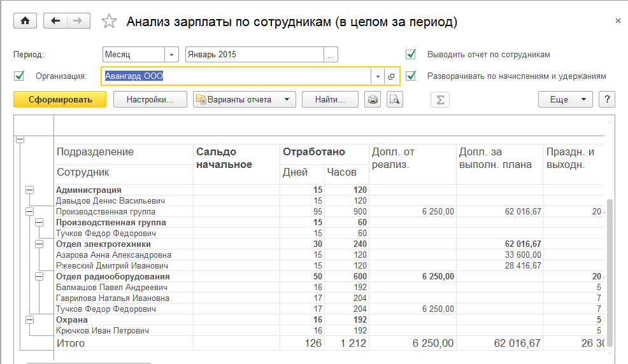Open the Месяц period type dropdown
Viewport: 628px width, 364px height.
click(x=171, y=55)
